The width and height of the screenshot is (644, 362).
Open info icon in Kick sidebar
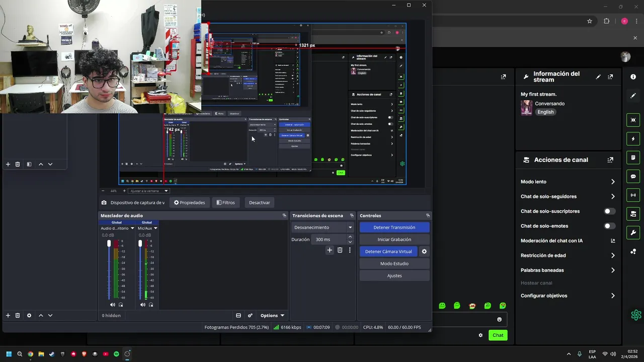[x=633, y=77]
